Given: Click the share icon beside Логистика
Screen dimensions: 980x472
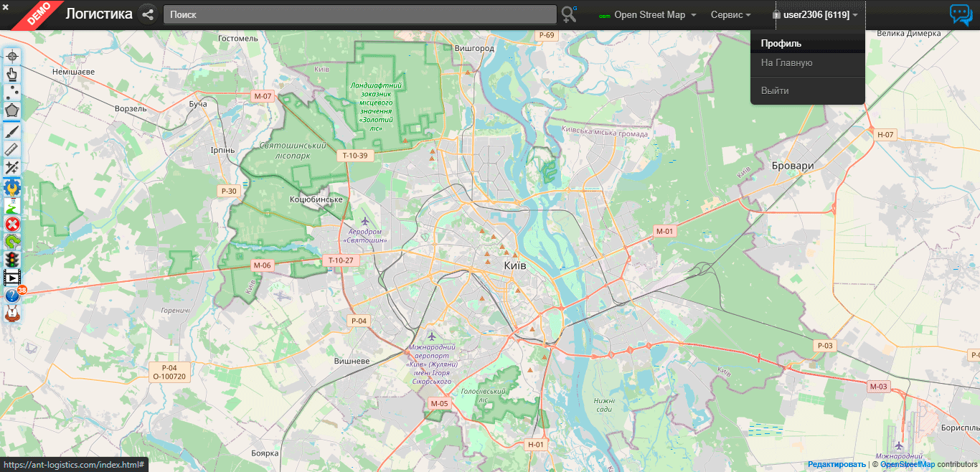Looking at the screenshot, I should (x=148, y=14).
